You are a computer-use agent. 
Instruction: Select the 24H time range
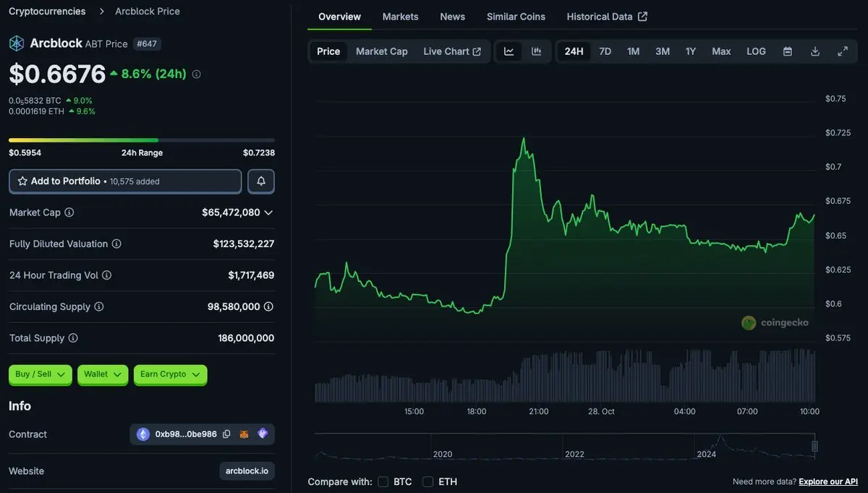574,51
